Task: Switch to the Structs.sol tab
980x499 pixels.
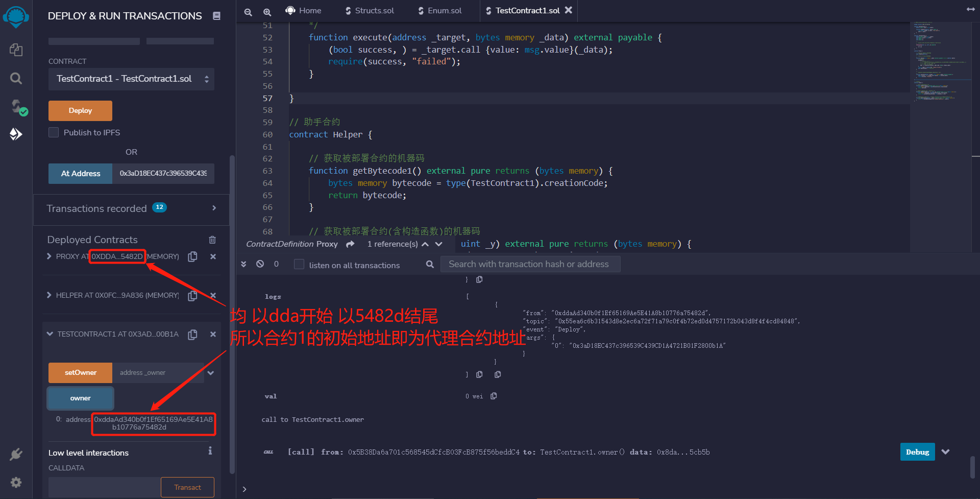Action: pos(370,10)
